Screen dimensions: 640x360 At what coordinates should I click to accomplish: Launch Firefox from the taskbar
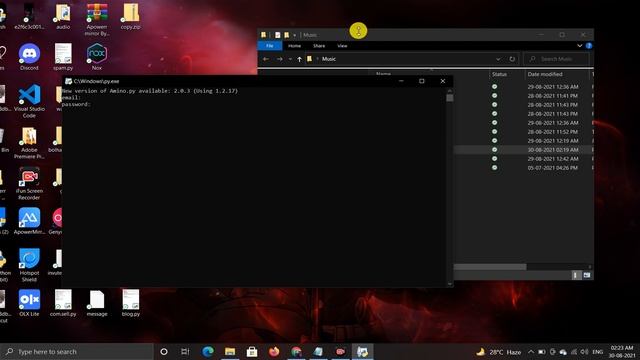click(x=274, y=351)
